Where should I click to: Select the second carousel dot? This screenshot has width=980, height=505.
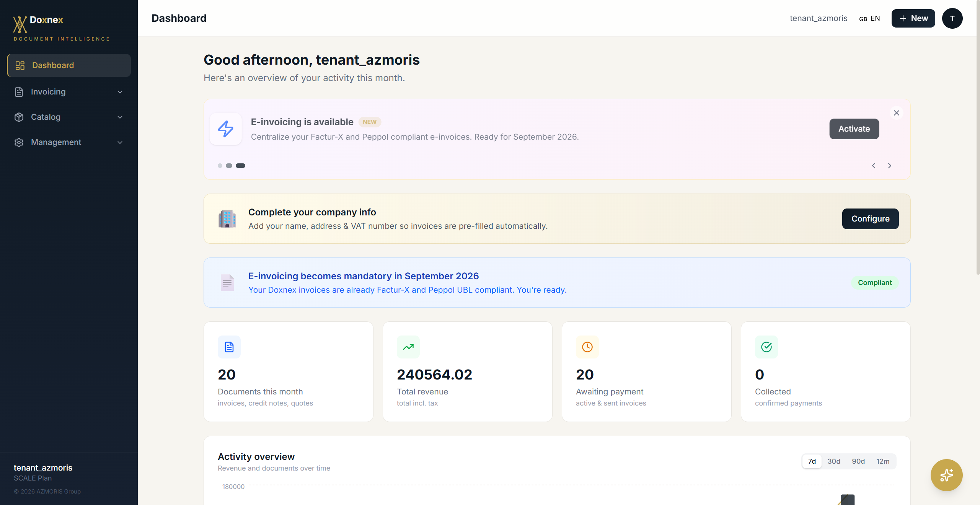[229, 166]
